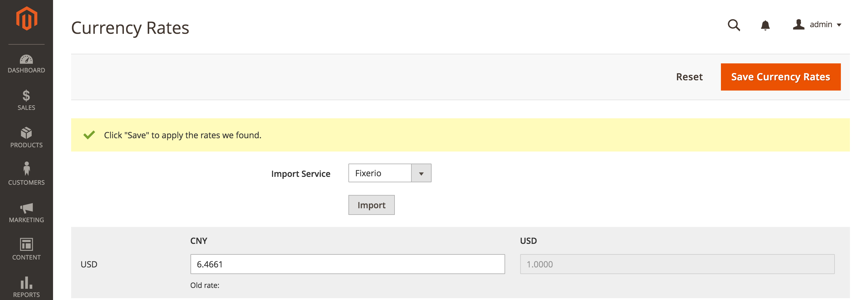
Task: Open the Reports bar chart icon
Action: click(26, 283)
